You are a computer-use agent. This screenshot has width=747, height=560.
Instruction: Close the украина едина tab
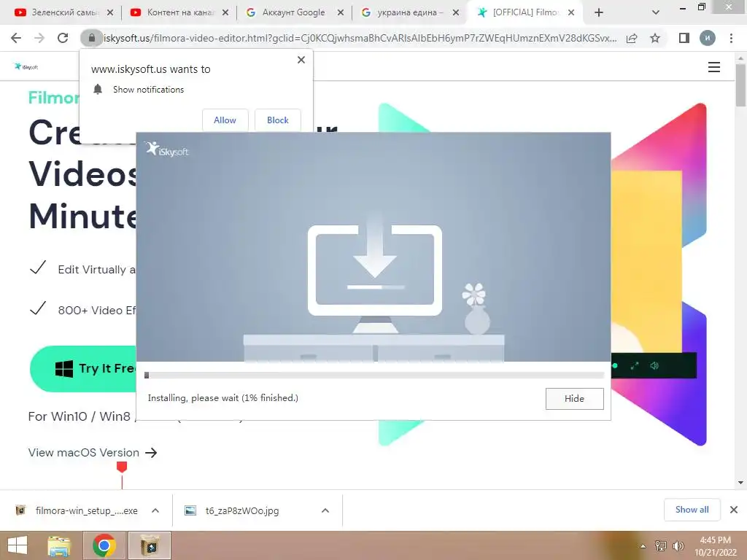456,12
